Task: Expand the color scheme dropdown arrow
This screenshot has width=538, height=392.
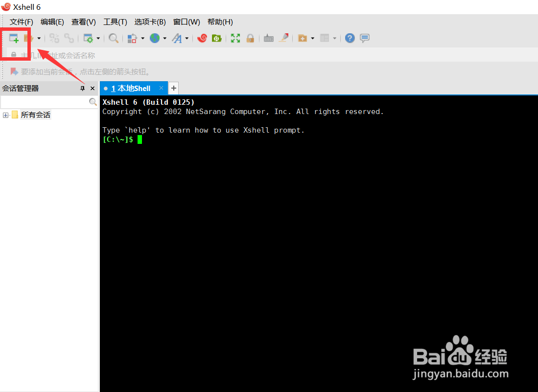Action: coord(142,38)
